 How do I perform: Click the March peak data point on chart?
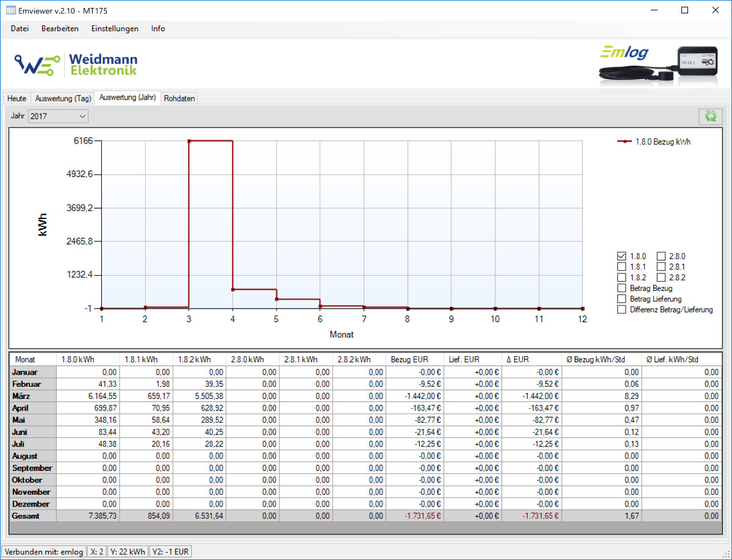[189, 141]
